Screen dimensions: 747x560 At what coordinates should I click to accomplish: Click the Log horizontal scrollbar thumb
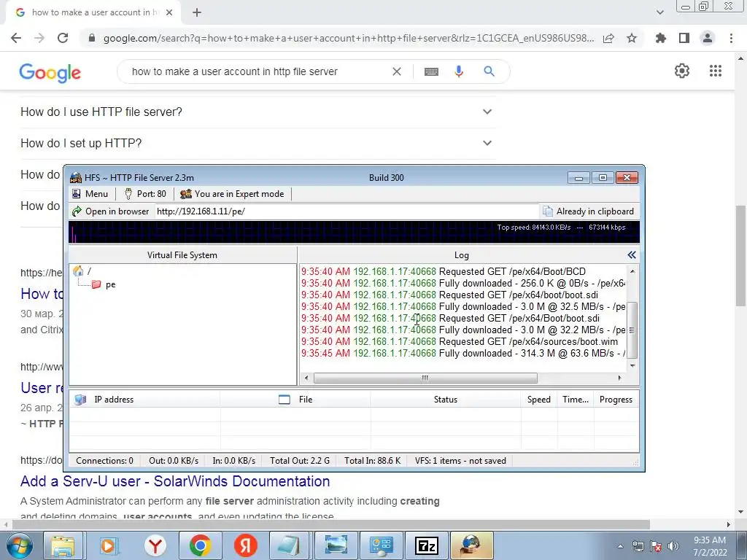tap(425, 378)
